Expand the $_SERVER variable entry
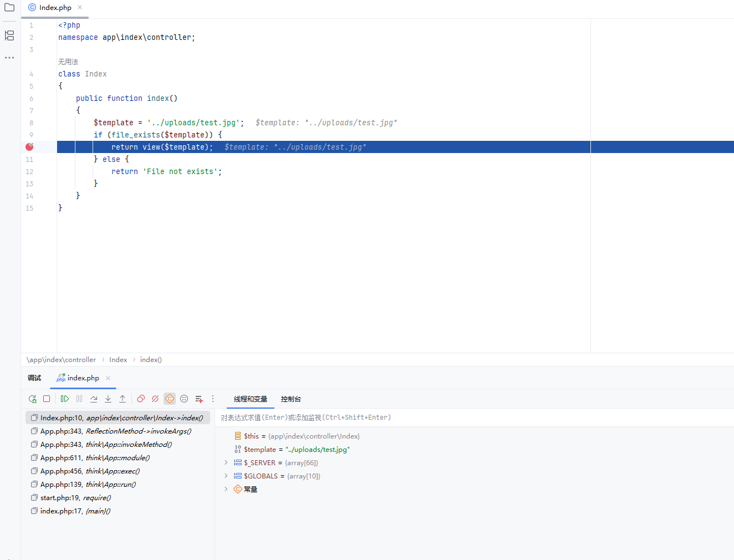Viewport: 734px width, 560px height. tap(226, 462)
